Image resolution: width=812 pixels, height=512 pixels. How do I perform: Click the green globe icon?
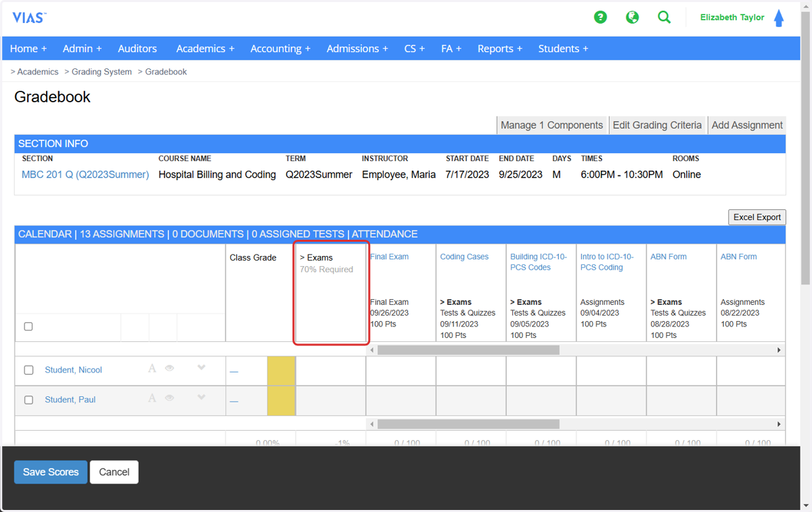(632, 18)
